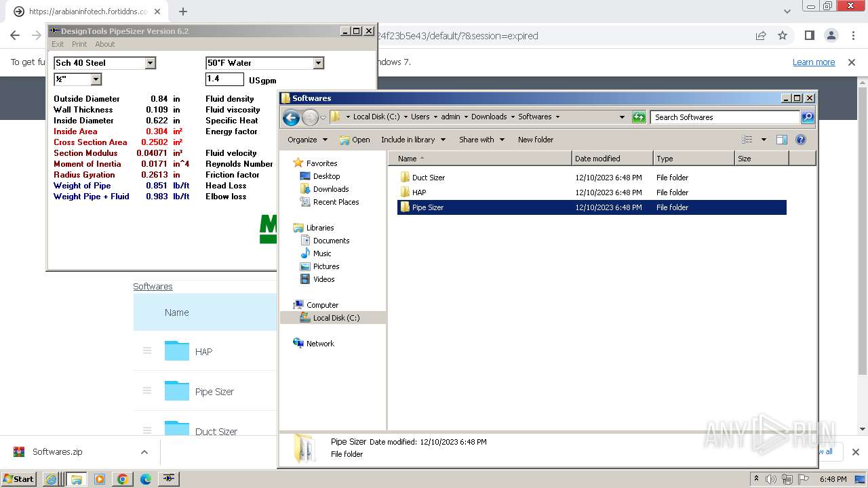Click Users in the Explorer address path

point(420,117)
